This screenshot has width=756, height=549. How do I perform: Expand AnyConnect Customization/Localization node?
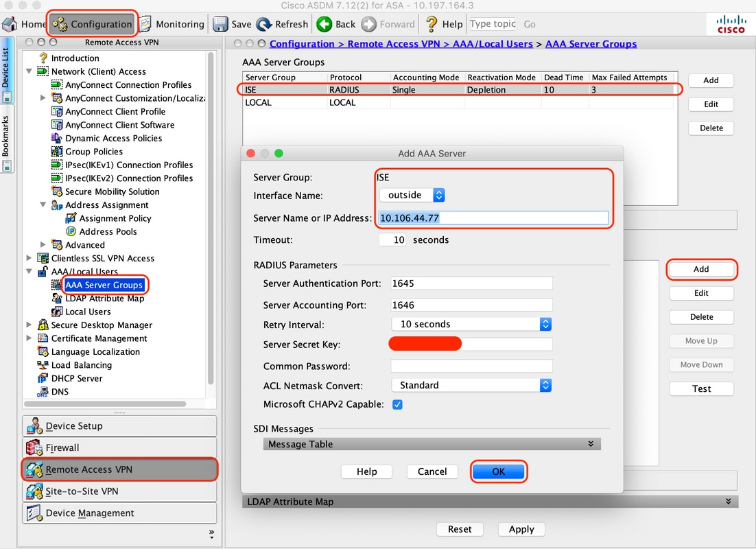pyautogui.click(x=43, y=98)
